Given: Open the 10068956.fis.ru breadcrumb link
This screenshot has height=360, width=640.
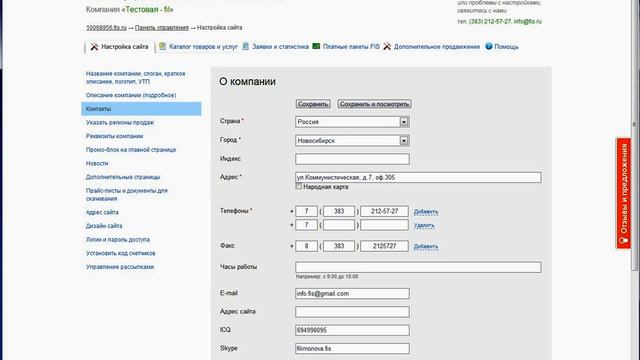Looking at the screenshot, I should pyautogui.click(x=107, y=27).
